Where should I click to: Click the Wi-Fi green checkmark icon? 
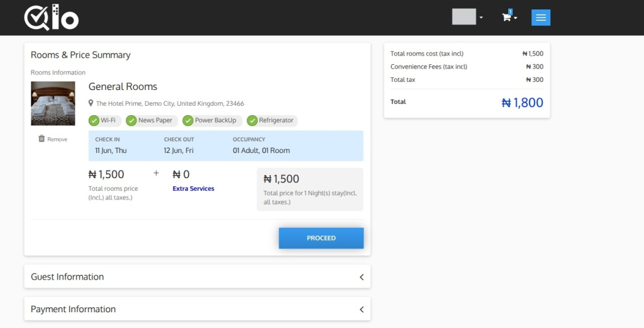tap(94, 120)
